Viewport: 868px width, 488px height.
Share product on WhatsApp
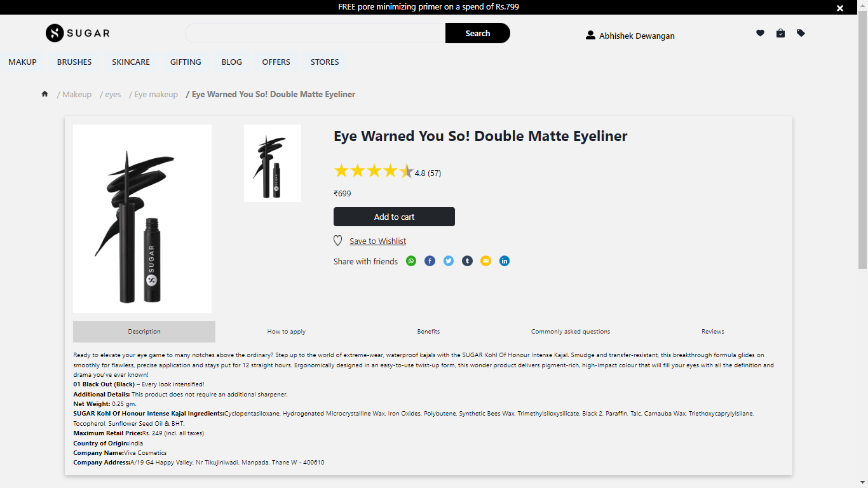(411, 261)
